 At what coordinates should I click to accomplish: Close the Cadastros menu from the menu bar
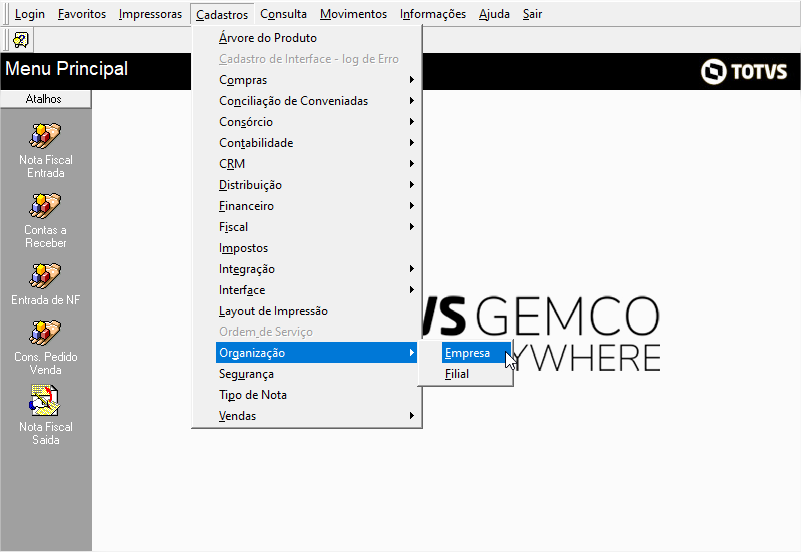(x=222, y=15)
